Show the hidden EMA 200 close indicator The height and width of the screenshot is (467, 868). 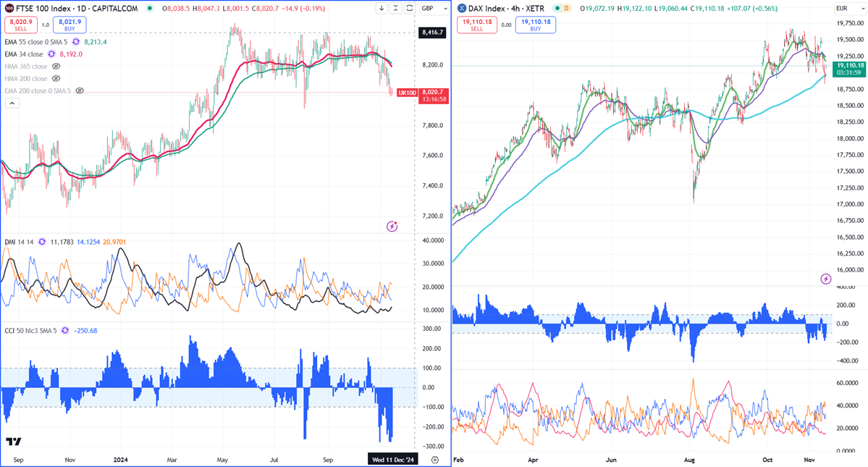point(80,91)
